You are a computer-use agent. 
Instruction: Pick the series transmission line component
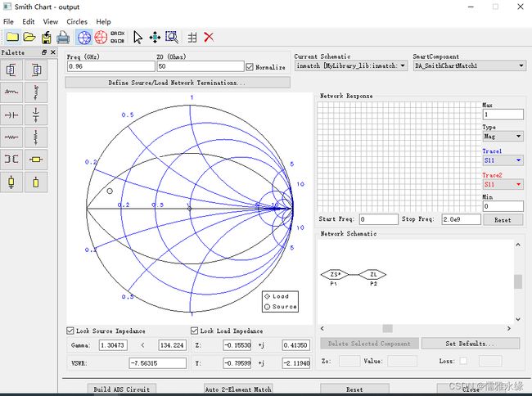pos(36,160)
